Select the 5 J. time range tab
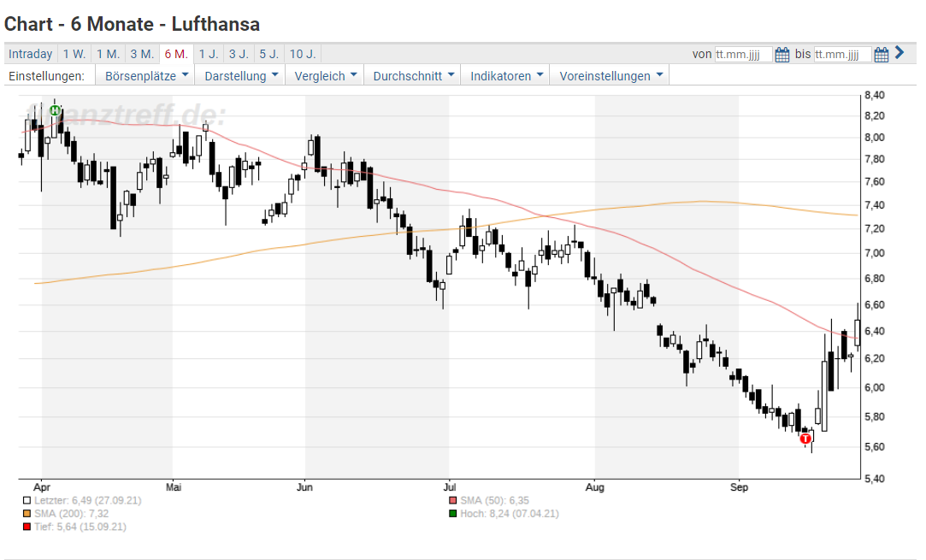 tap(269, 55)
